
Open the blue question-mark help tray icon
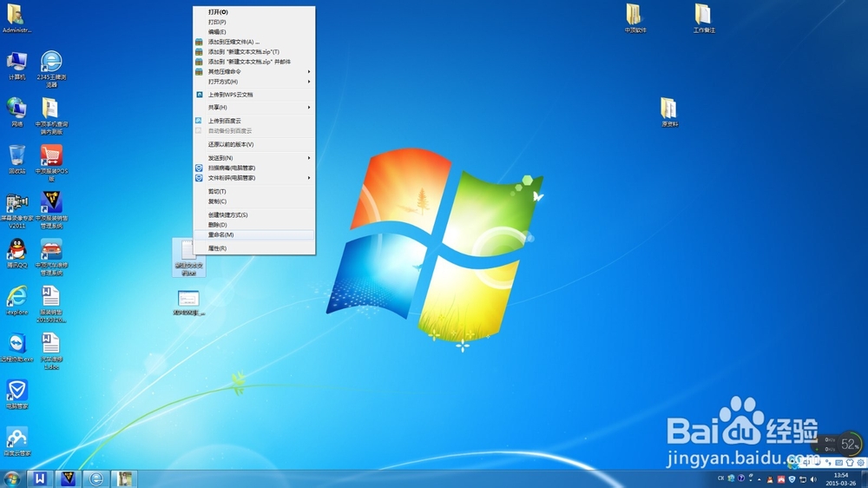tap(740, 478)
